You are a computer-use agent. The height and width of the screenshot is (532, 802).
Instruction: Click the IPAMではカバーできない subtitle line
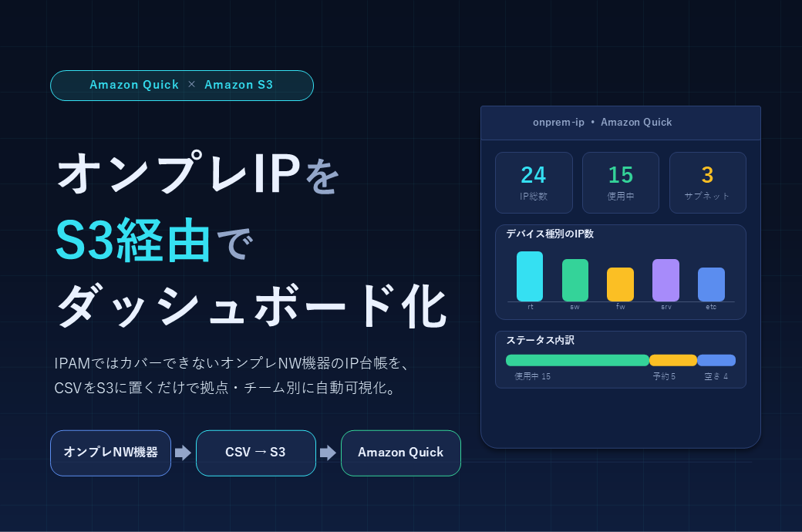pos(231,363)
